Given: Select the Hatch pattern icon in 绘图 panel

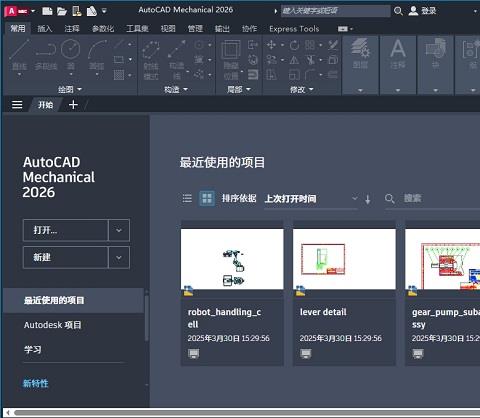Looking at the screenshot, I should click(x=119, y=75).
